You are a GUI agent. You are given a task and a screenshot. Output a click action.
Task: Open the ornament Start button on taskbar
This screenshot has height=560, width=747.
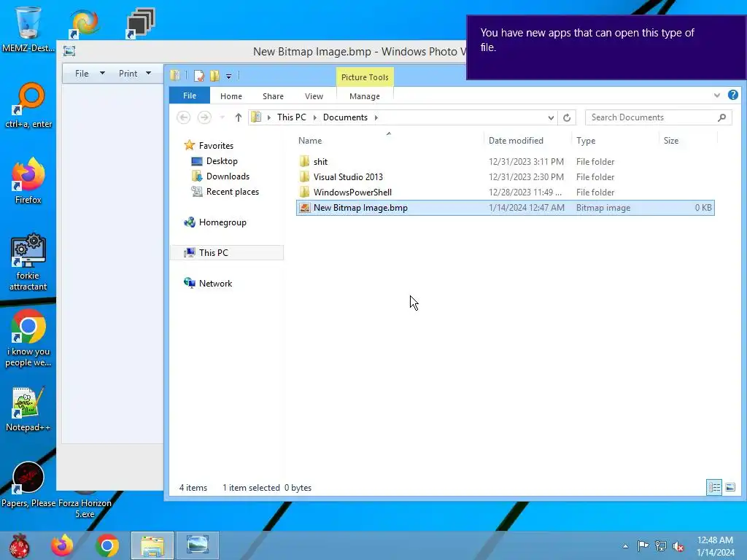pyautogui.click(x=19, y=545)
